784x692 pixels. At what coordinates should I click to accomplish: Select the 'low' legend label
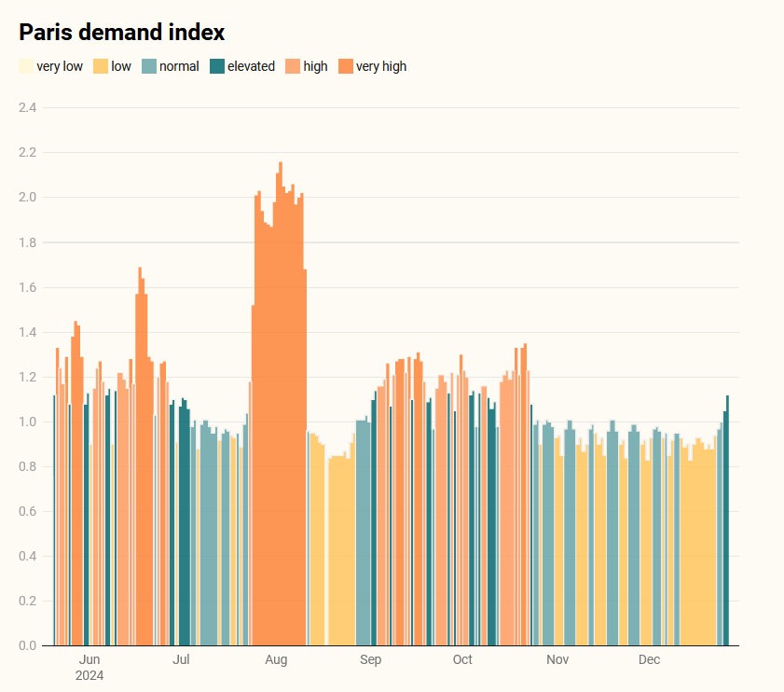point(121,66)
